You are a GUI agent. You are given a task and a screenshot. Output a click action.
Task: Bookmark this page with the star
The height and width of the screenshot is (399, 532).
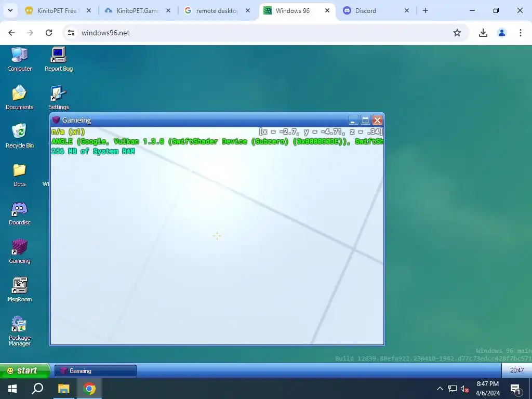[x=457, y=33]
